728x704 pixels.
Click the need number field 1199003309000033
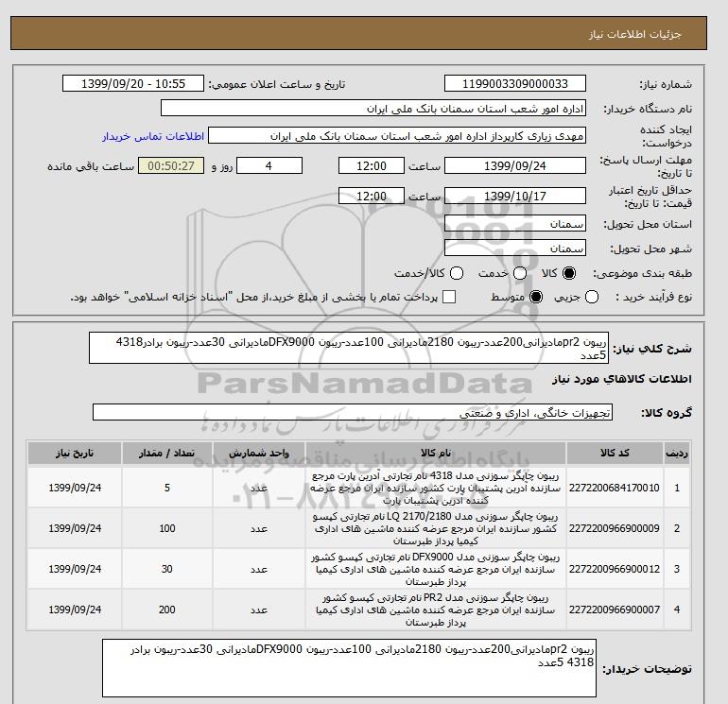tap(515, 83)
